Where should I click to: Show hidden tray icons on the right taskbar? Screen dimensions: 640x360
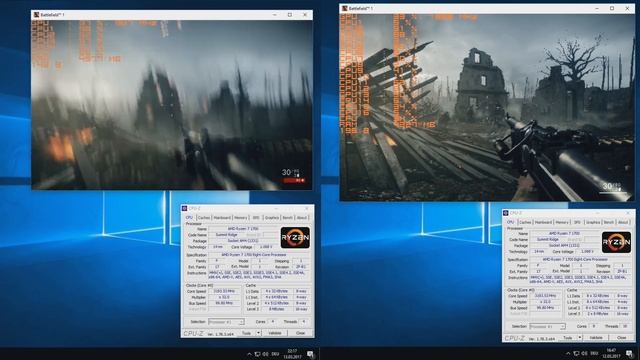(x=568, y=353)
